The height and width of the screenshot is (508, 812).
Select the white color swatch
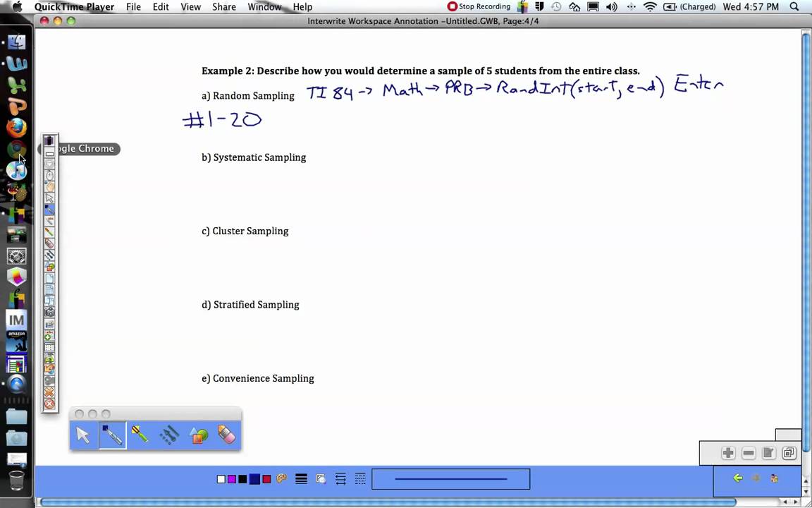pos(221,479)
